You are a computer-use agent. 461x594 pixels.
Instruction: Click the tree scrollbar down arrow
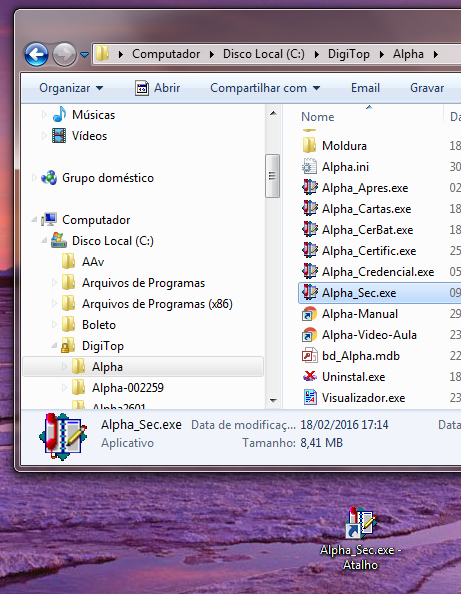coord(273,400)
